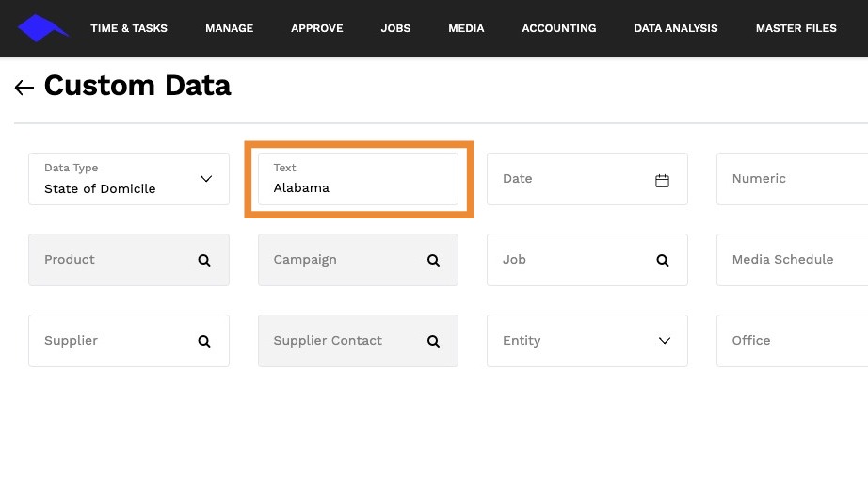Click into the Date input field
The width and height of the screenshot is (868, 485).
(587, 179)
